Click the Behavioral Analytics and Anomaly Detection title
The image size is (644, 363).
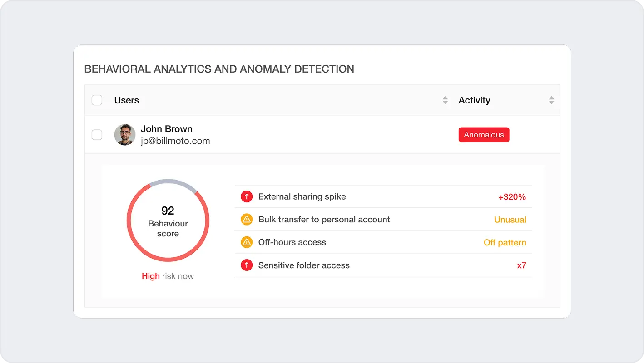pyautogui.click(x=219, y=69)
